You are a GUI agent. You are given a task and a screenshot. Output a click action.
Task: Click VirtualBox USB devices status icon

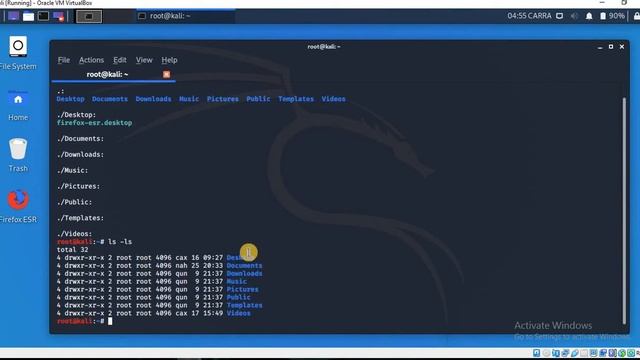click(575, 353)
